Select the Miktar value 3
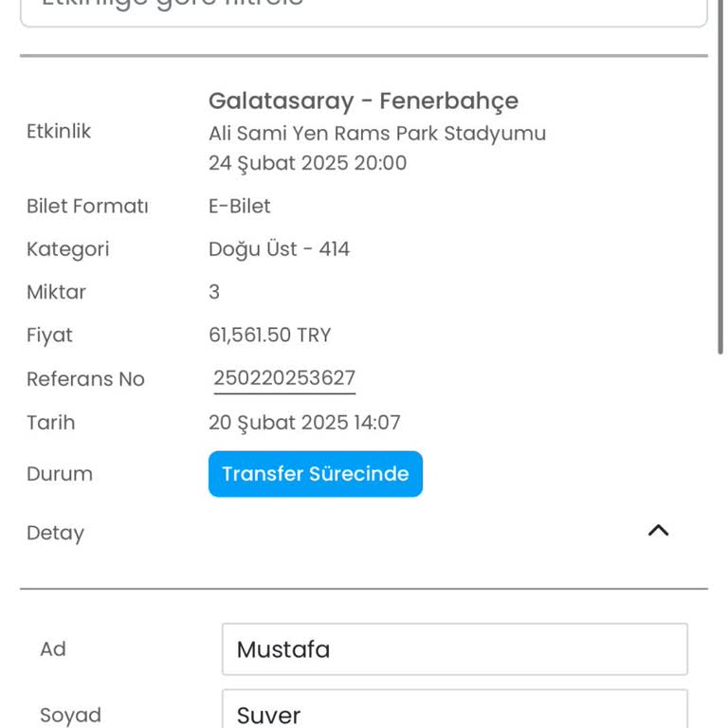 (214, 292)
